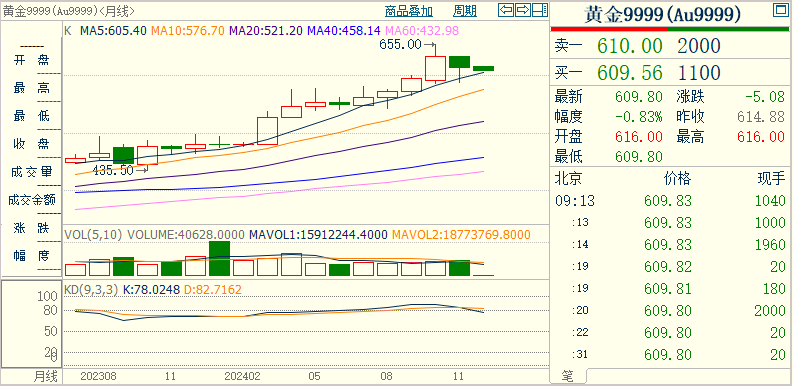Click the red-green buy/sell ratio bar
793x386 pixels.
point(670,29)
